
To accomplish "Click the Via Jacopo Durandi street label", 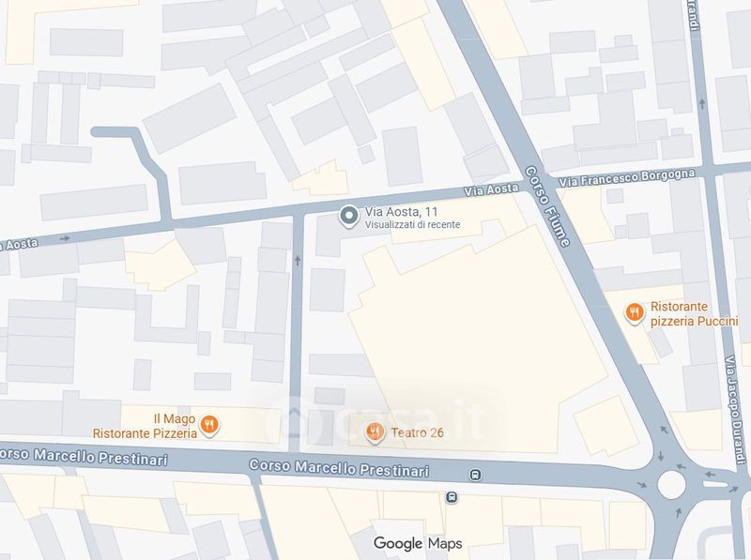I will (x=733, y=409).
